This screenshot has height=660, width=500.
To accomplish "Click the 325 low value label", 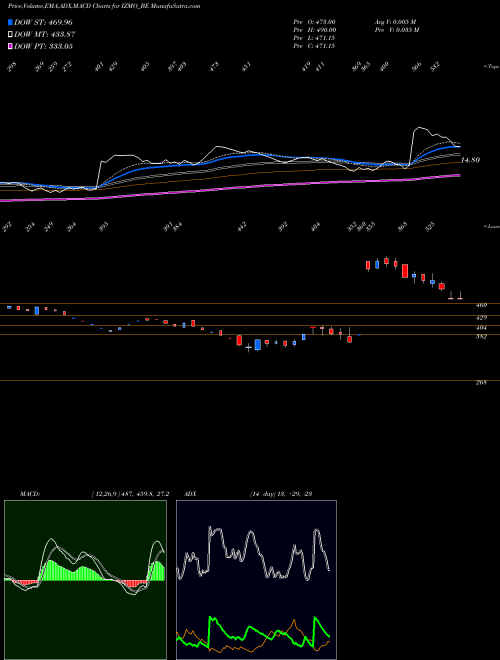I will [x=430, y=227].
